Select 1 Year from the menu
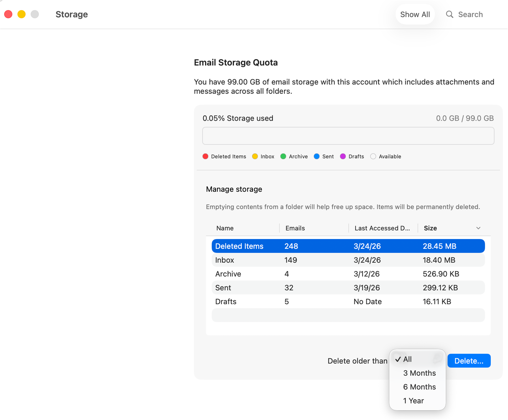 [x=413, y=401]
